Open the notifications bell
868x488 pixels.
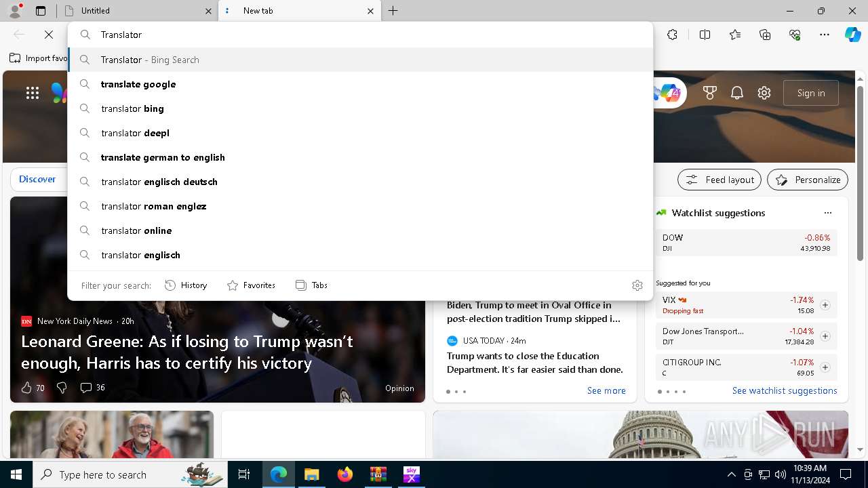[x=737, y=94]
